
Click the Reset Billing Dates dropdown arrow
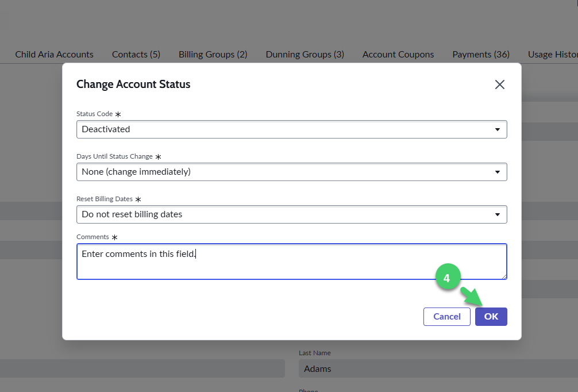[x=497, y=214]
